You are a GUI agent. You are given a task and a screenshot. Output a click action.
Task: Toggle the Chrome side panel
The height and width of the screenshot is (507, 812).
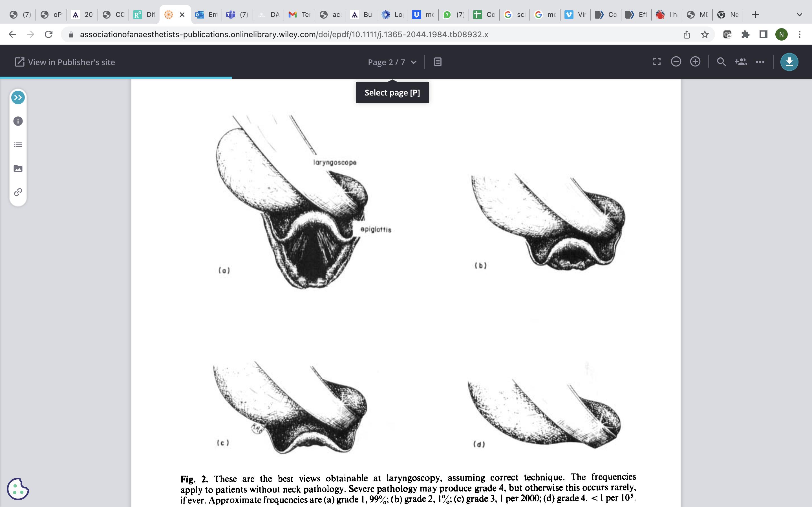(763, 35)
